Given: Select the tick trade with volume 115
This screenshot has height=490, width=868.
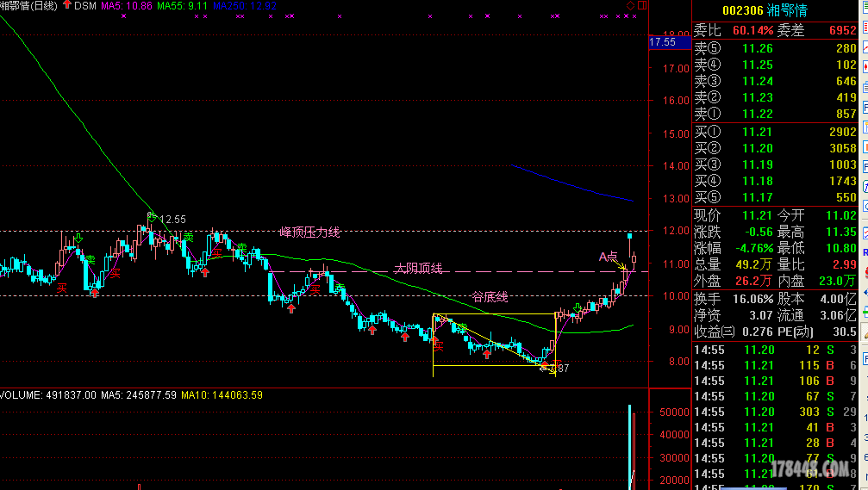Looking at the screenshot, I should tap(775, 366).
